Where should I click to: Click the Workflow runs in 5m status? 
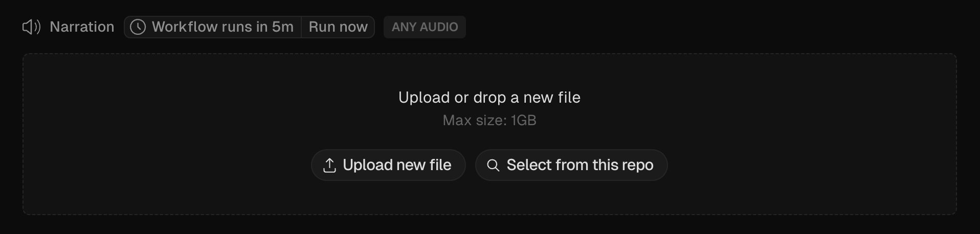213,27
